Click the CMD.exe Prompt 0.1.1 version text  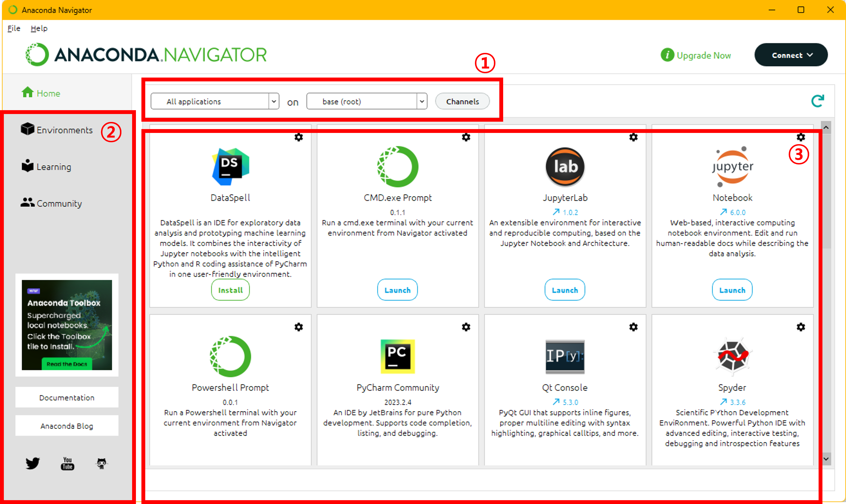(397, 212)
